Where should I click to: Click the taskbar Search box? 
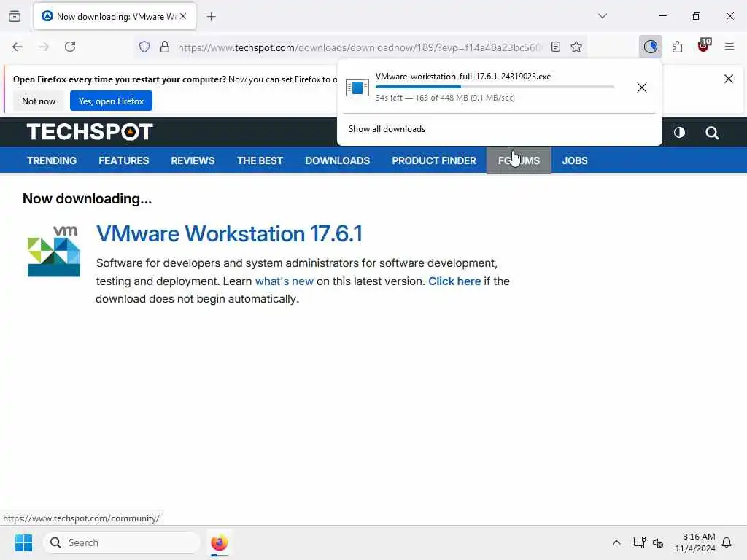(122, 542)
